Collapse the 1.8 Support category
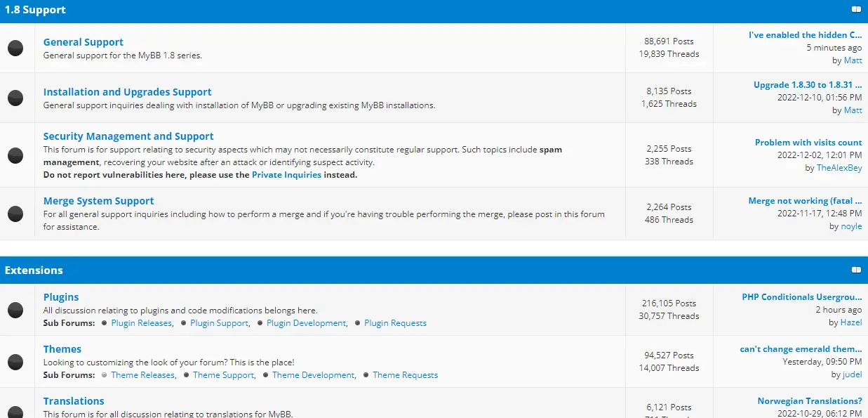 click(x=856, y=10)
